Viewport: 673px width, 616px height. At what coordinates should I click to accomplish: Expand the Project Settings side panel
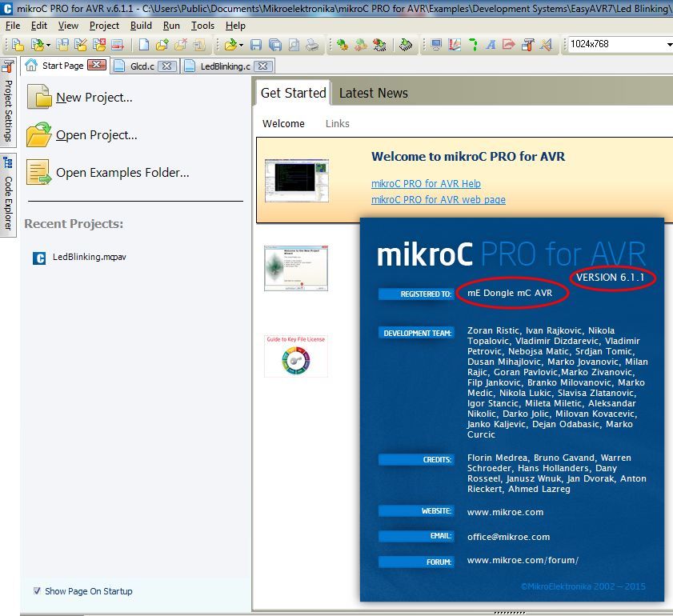tap(8, 102)
